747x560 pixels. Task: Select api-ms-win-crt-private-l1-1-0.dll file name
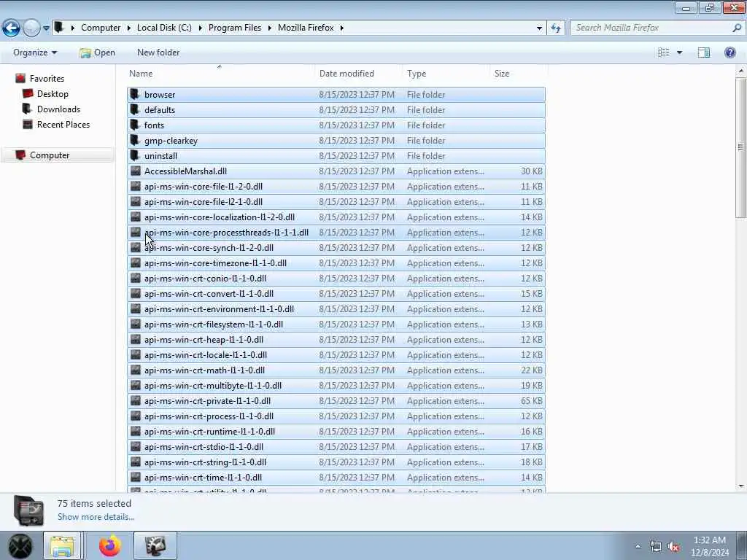207,401
